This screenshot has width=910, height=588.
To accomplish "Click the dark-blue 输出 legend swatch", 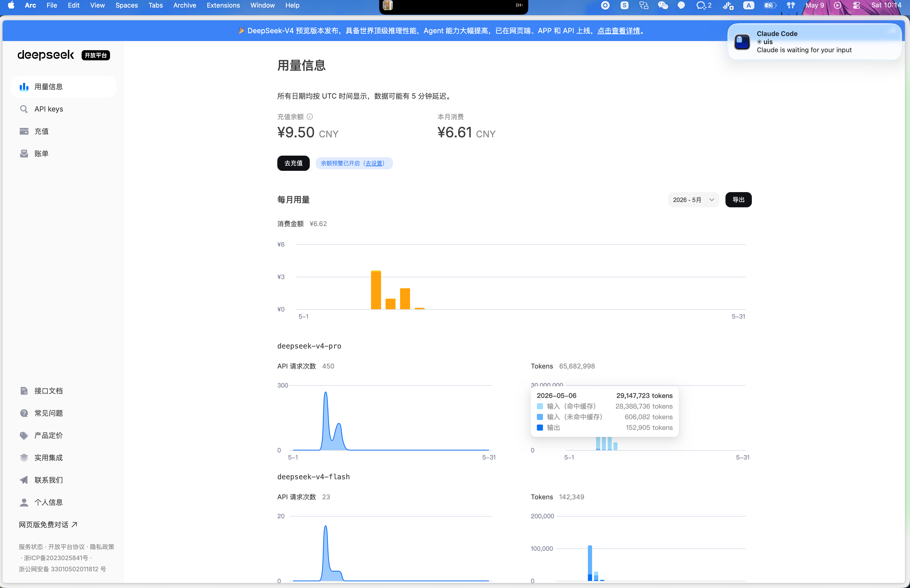I will (x=540, y=428).
